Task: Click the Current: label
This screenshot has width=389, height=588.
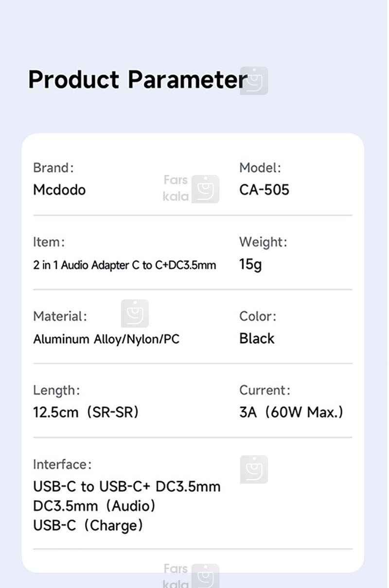Action: 265,390
